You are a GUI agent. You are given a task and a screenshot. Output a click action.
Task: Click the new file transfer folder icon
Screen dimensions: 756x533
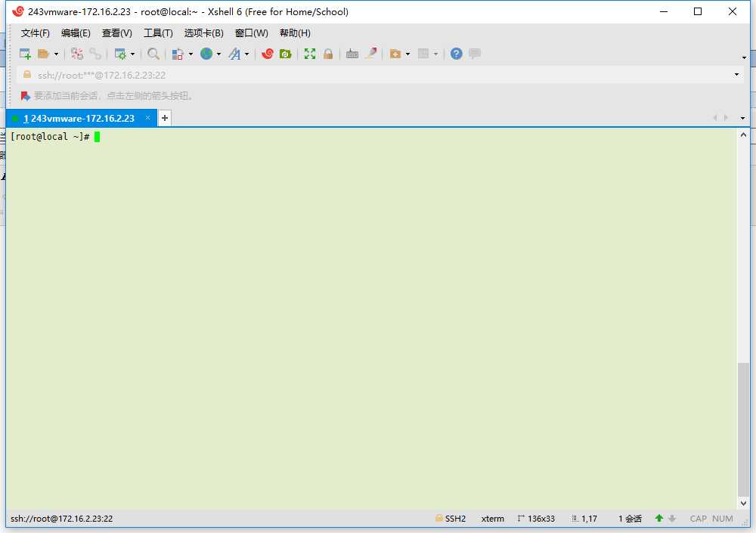(x=395, y=54)
